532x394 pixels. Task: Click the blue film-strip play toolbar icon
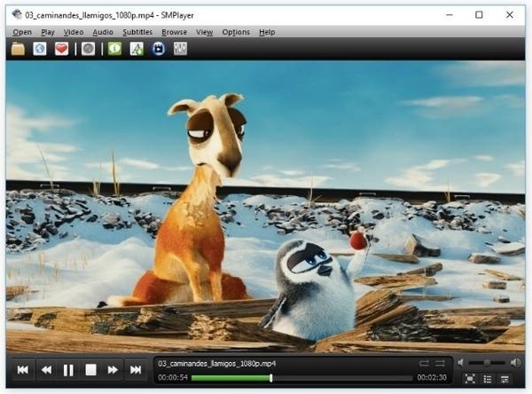pyautogui.click(x=159, y=49)
